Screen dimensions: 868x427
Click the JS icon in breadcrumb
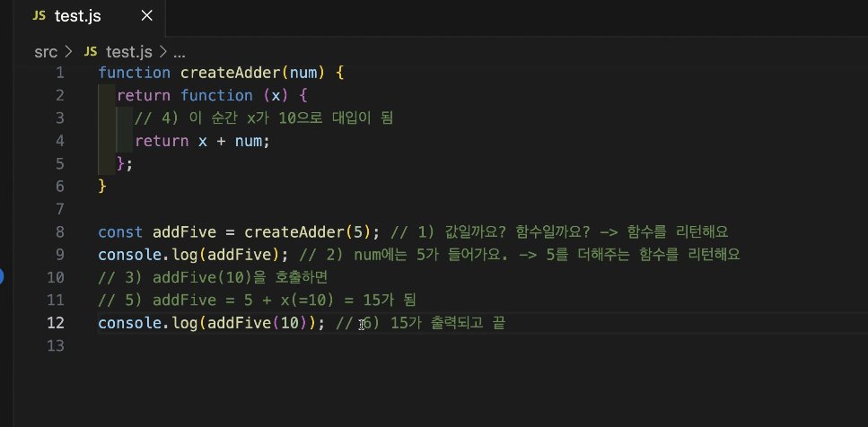coord(91,52)
